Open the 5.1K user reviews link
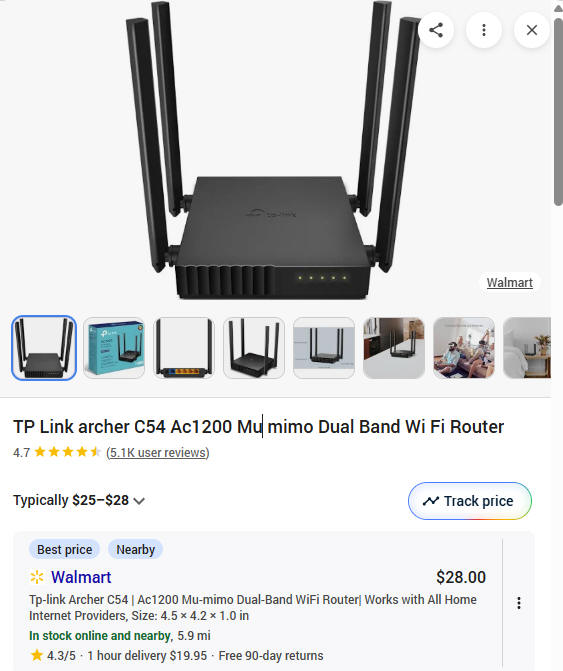Screen dimensions: 563x671 [x=158, y=452]
